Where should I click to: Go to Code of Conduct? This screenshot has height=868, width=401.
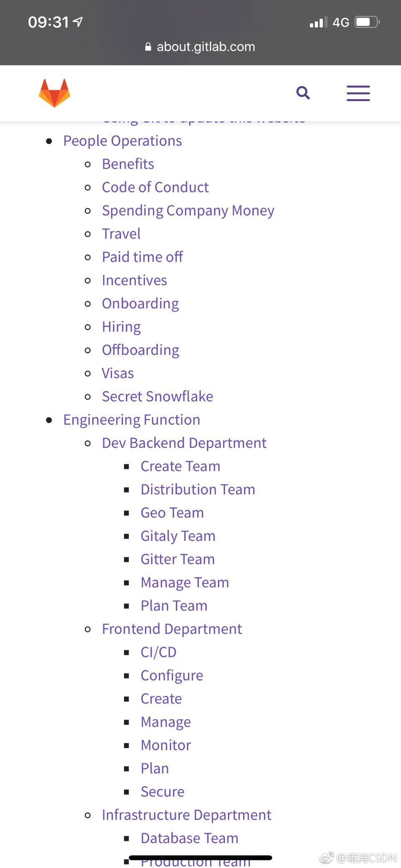[155, 188]
